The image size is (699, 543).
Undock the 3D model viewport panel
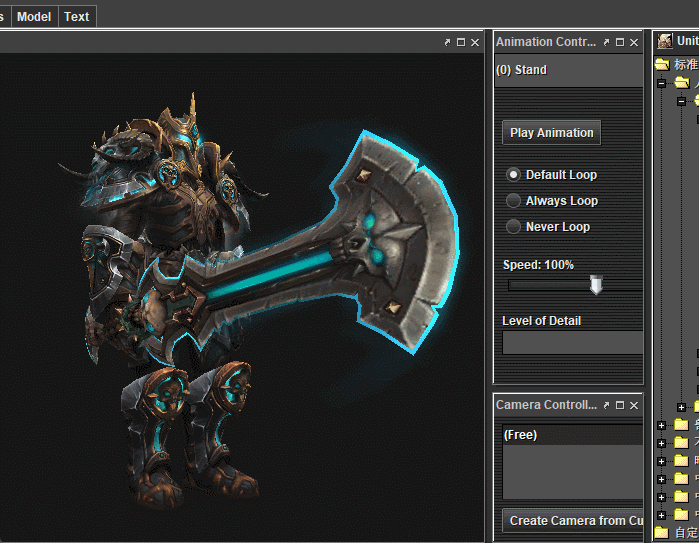[447, 42]
